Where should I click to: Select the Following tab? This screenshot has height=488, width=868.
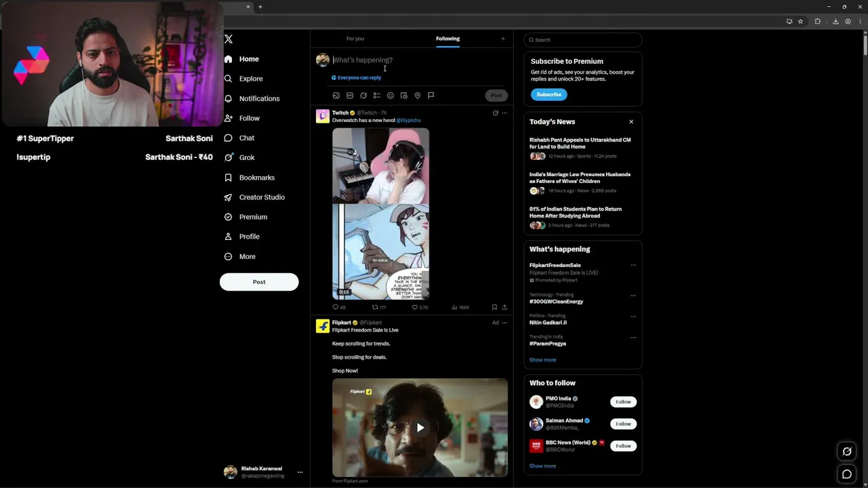(x=448, y=39)
